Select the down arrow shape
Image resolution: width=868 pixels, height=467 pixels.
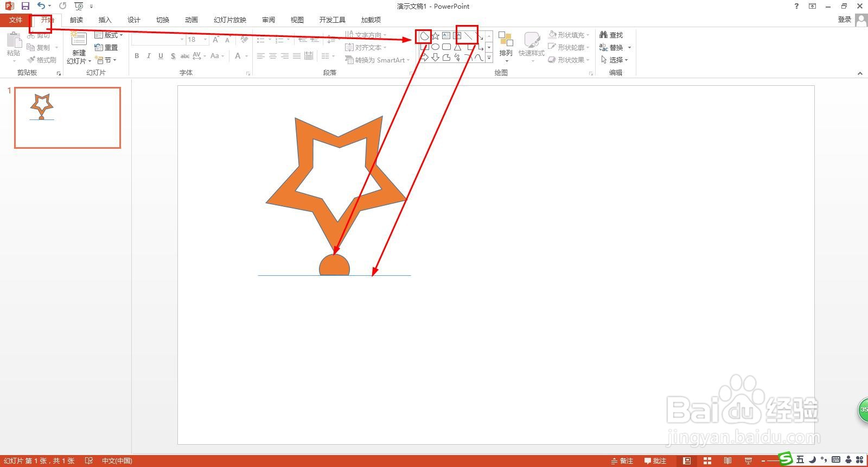click(435, 58)
